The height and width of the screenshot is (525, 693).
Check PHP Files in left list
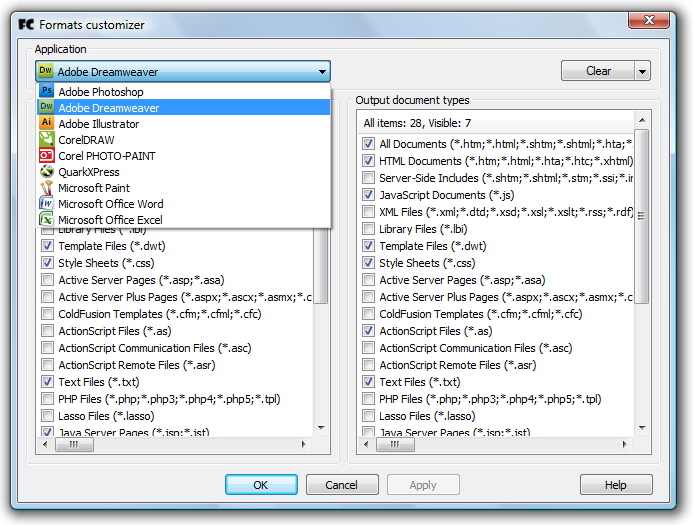pyautogui.click(x=47, y=399)
